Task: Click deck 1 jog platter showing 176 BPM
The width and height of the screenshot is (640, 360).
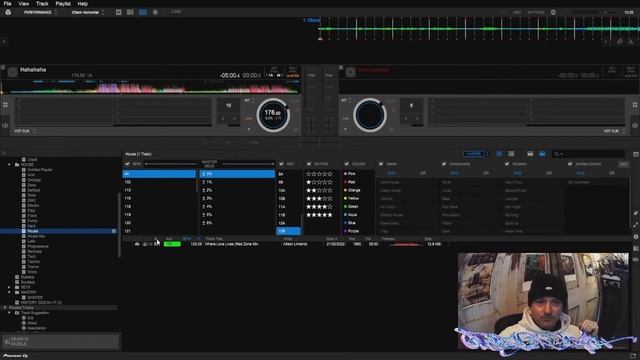Action: 273,115
